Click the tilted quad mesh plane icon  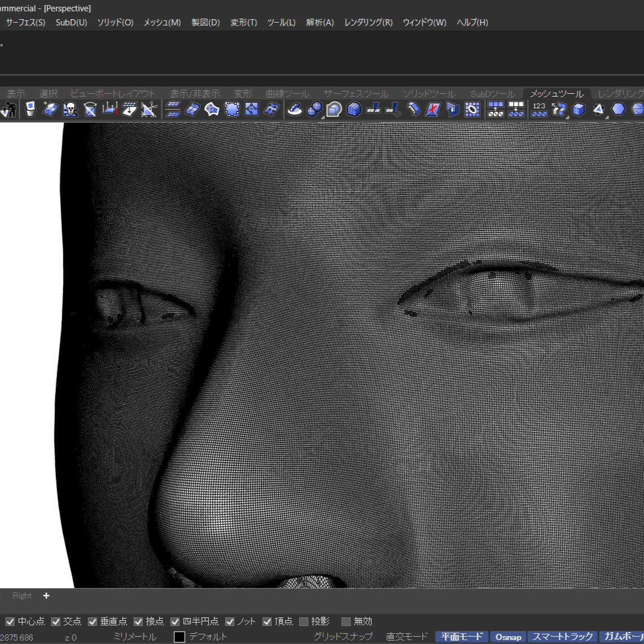click(192, 110)
